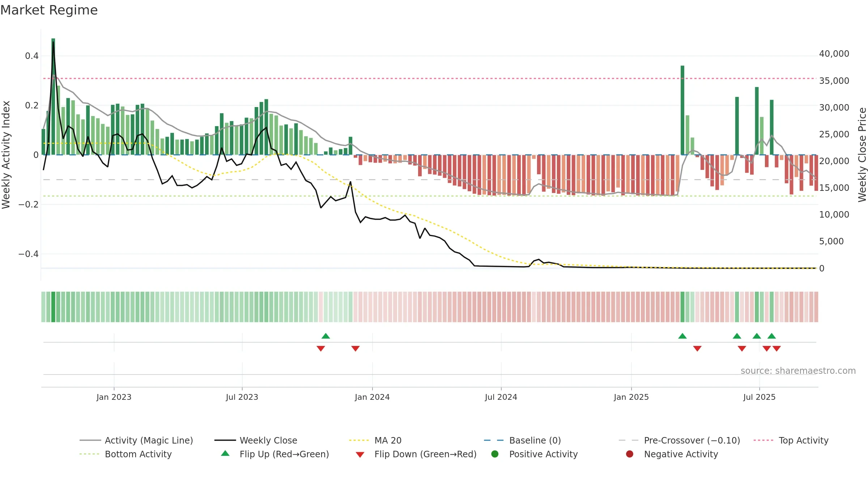
Task: Toggle the Bottom Activity legend entry
Action: (x=125, y=454)
